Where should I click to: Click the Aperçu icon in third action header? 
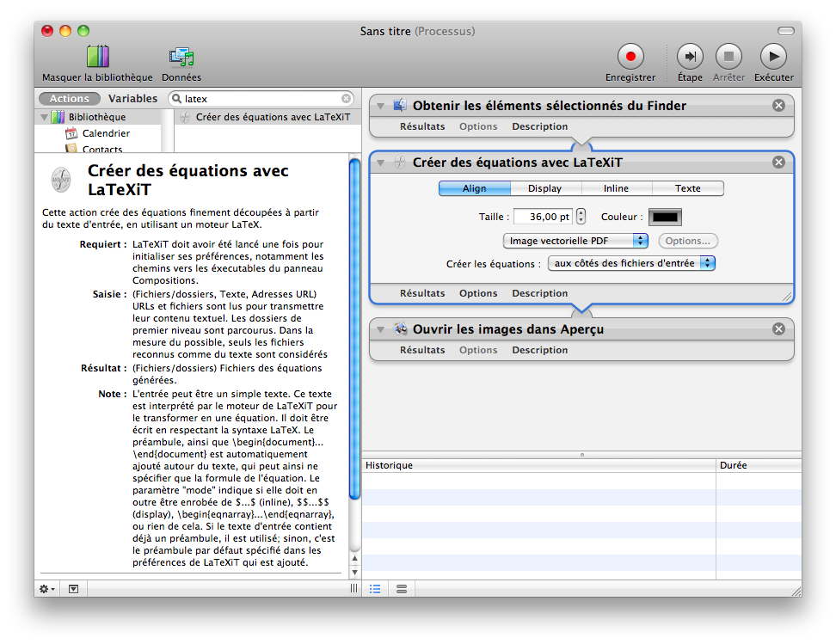(x=400, y=328)
